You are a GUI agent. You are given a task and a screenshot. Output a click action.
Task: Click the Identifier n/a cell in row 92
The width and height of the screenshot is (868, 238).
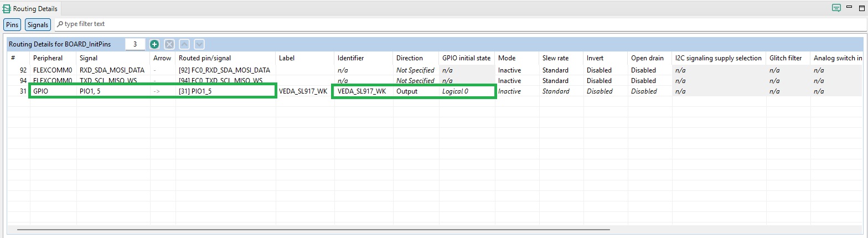[364, 70]
